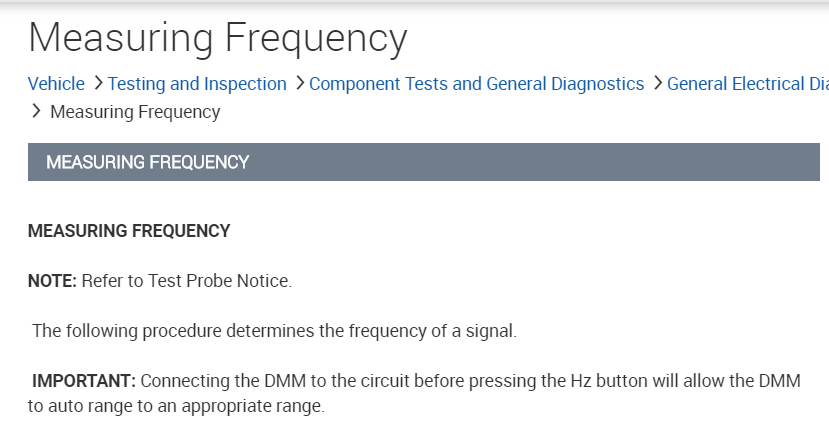829x437 pixels.
Task: Select the current Measuring Frequency breadcrumb item
Action: pos(135,112)
